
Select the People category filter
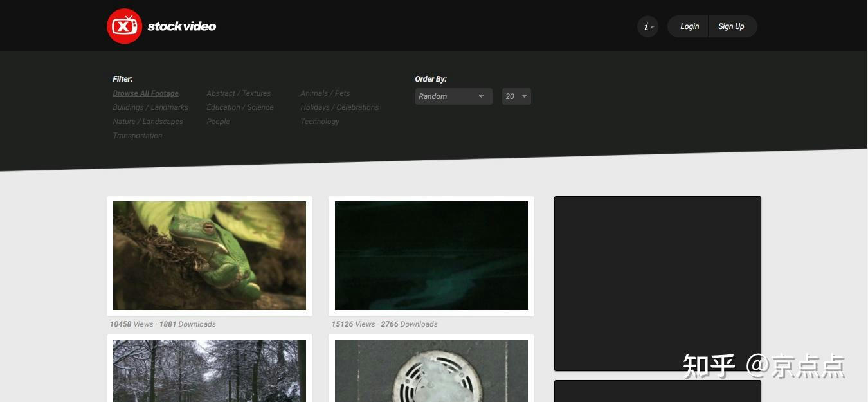click(x=218, y=122)
